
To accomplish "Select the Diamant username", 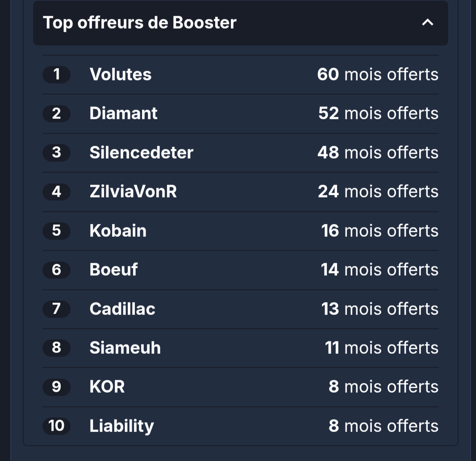I will pos(123,114).
